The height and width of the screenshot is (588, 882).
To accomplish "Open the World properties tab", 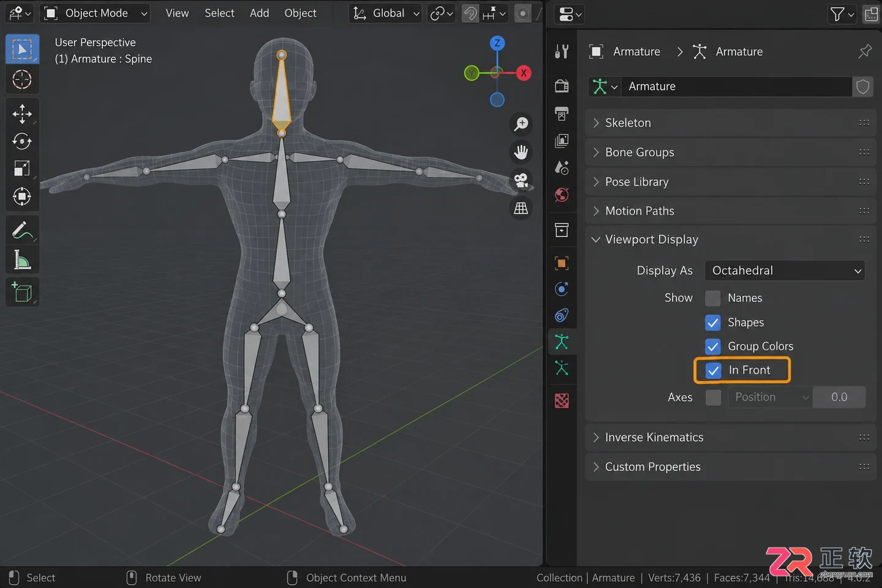I will pos(562,195).
